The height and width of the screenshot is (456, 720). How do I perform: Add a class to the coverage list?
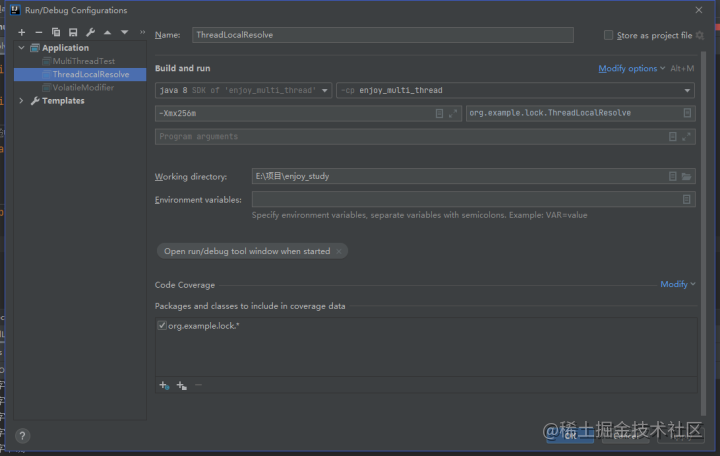click(x=164, y=385)
